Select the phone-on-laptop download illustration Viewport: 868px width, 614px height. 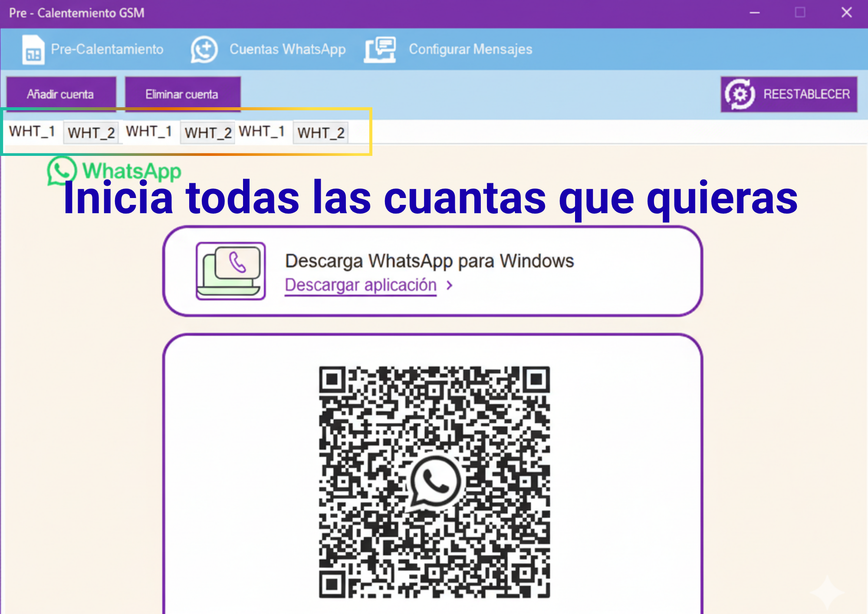click(230, 270)
